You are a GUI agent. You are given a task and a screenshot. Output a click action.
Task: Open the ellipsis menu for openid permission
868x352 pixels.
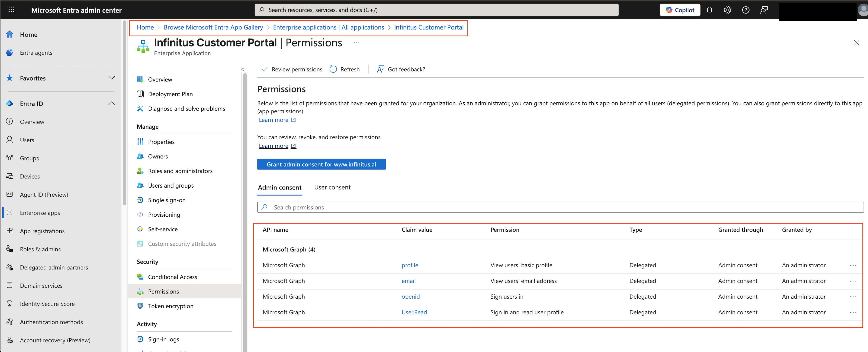(x=853, y=297)
